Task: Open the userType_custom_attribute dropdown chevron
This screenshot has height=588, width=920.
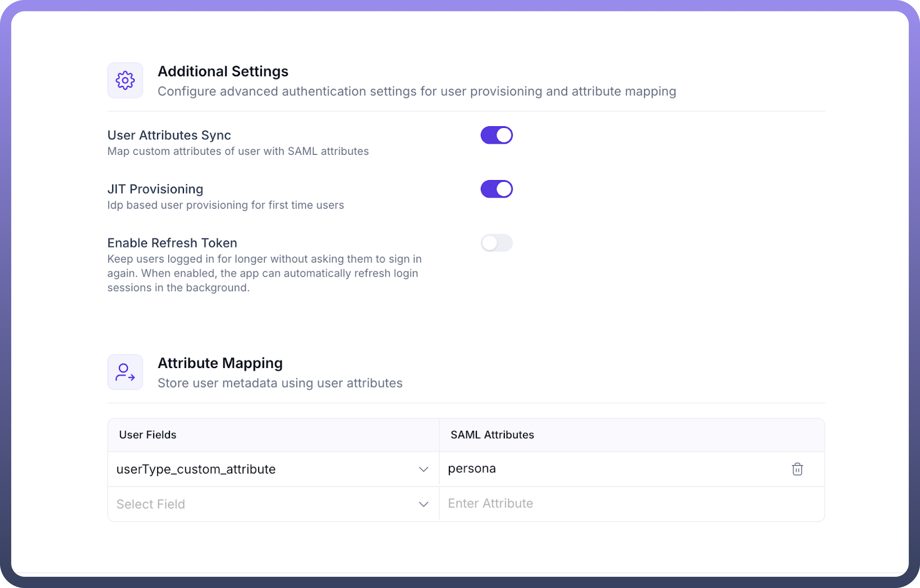Action: coord(423,469)
